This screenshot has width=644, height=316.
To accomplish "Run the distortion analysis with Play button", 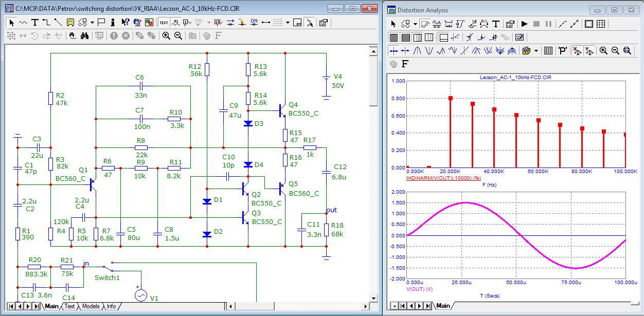I will pos(525,24).
